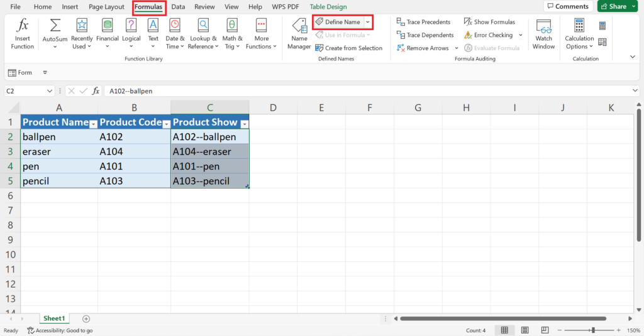This screenshot has width=644, height=336.
Task: Collapse the ribbon
Action: tap(633, 57)
